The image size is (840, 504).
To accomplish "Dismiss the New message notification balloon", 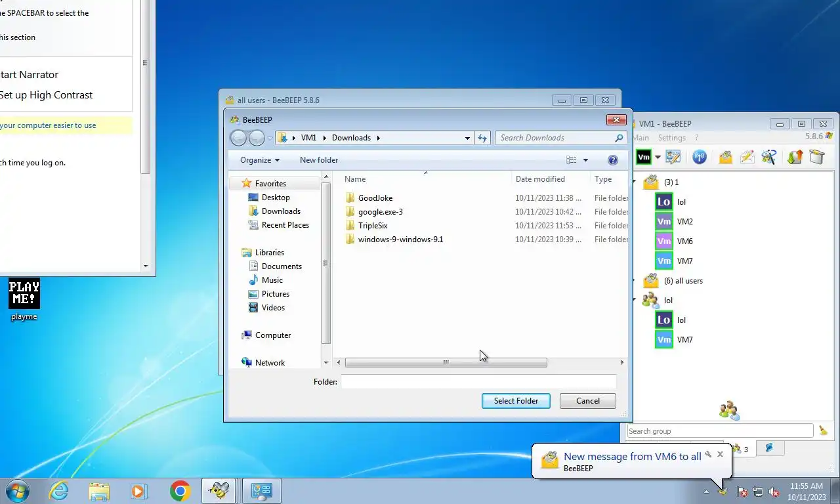I will (720, 453).
